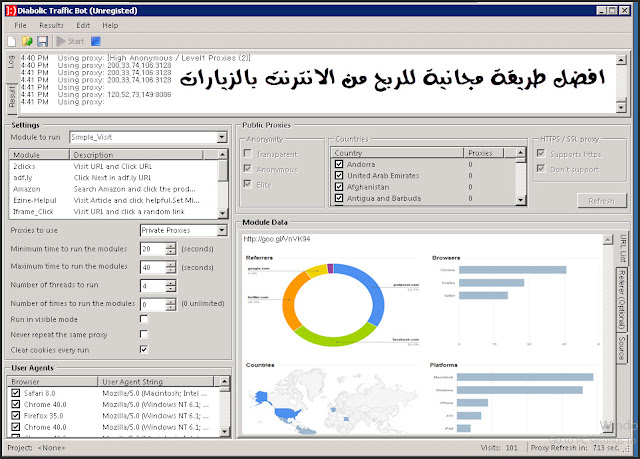Enable Never repeat the same proxy

coord(144,334)
